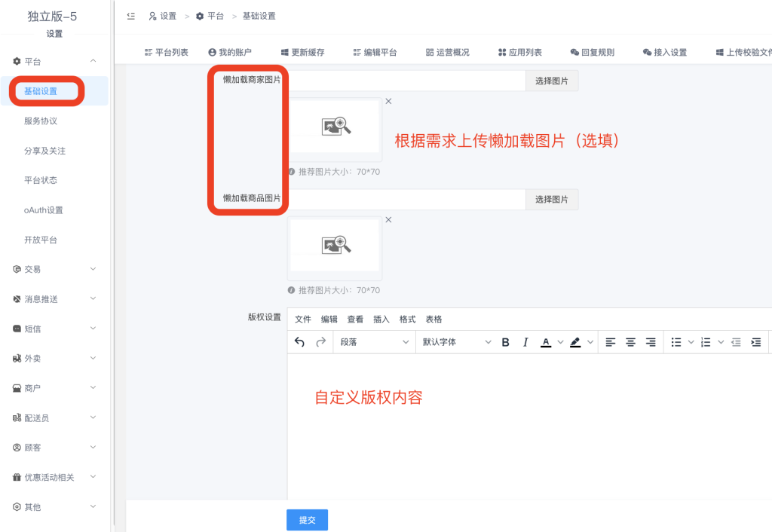
Task: Open the 应用列表 tab
Action: coord(520,52)
